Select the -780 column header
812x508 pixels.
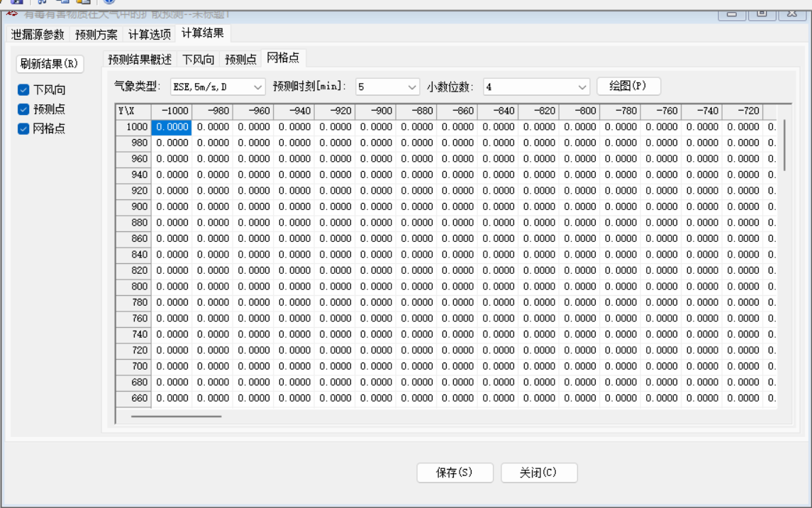tap(621, 111)
